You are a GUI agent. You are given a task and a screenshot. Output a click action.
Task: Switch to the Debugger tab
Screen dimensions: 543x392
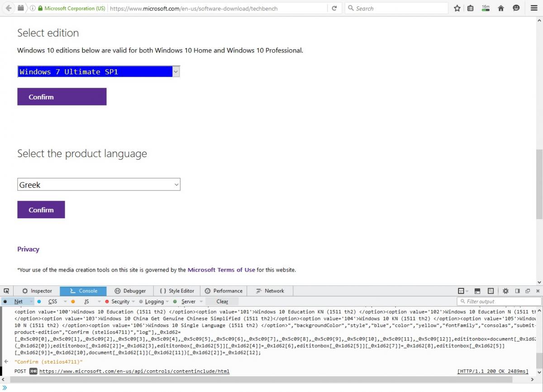130,291
